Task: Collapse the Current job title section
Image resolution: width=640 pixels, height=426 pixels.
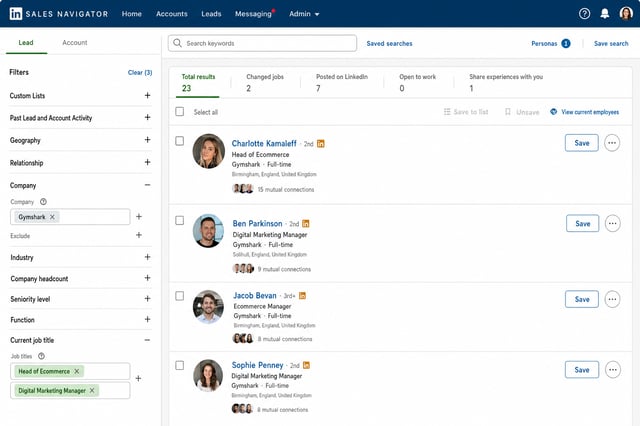Action: click(x=147, y=340)
